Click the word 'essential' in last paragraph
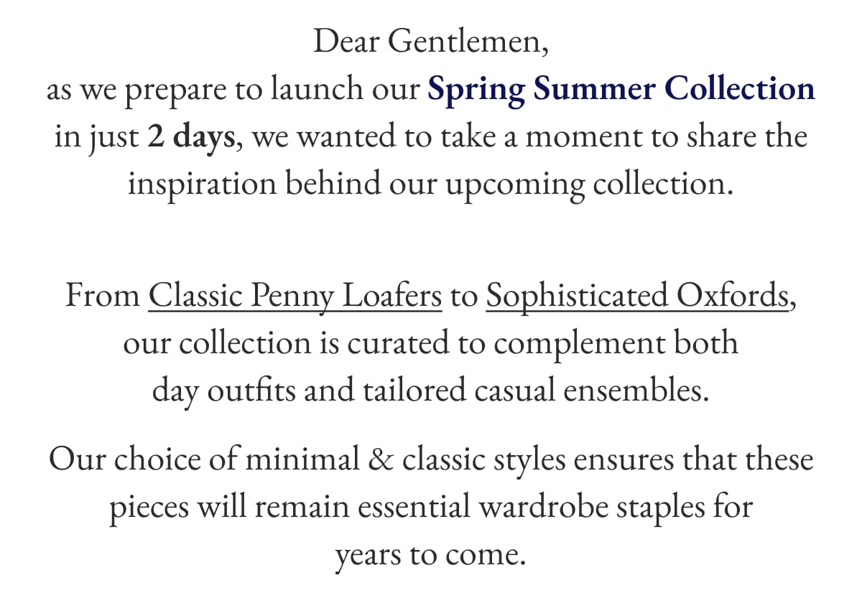862x616 pixels. (413, 508)
